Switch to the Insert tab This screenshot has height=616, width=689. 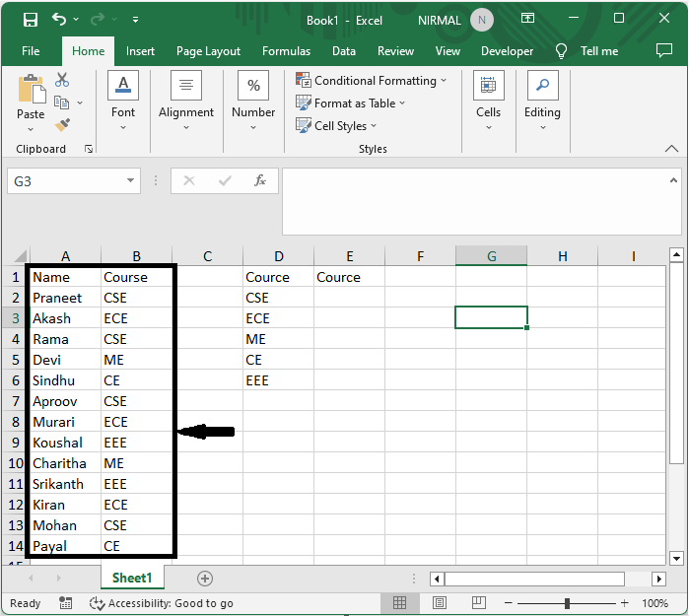point(140,51)
